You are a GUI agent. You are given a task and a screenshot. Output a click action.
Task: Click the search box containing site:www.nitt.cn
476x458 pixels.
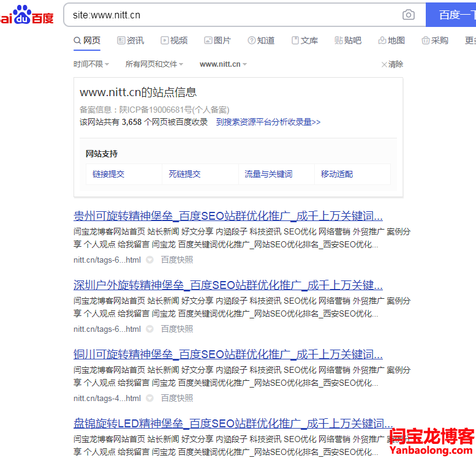(x=233, y=15)
